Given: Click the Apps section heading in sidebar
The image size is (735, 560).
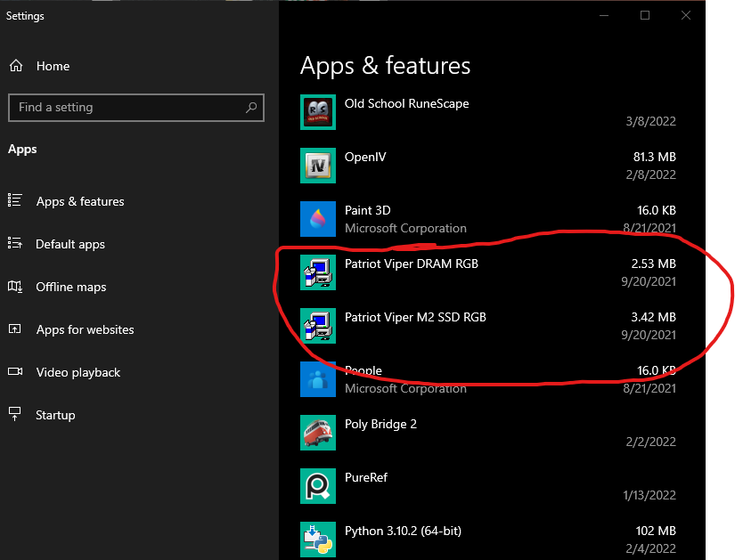Looking at the screenshot, I should click(22, 150).
